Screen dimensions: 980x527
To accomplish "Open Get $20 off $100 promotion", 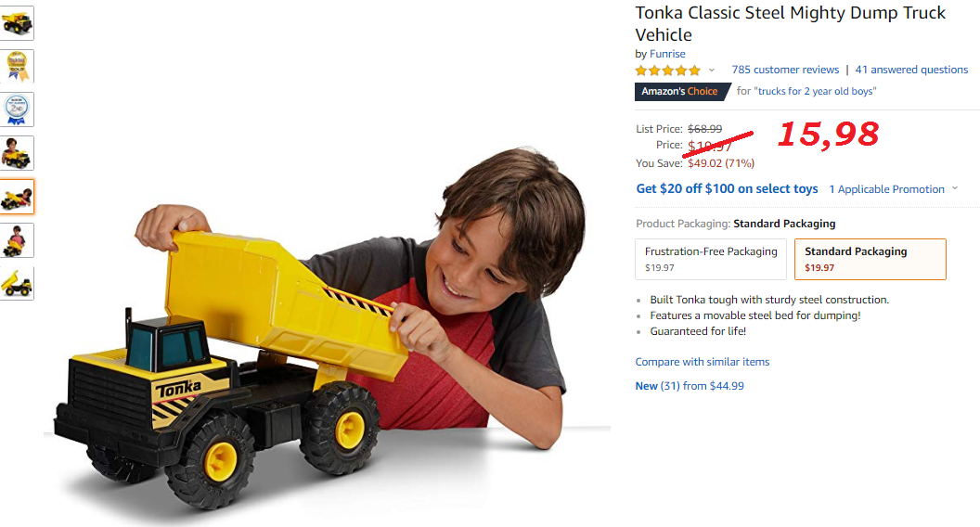I will click(x=727, y=188).
